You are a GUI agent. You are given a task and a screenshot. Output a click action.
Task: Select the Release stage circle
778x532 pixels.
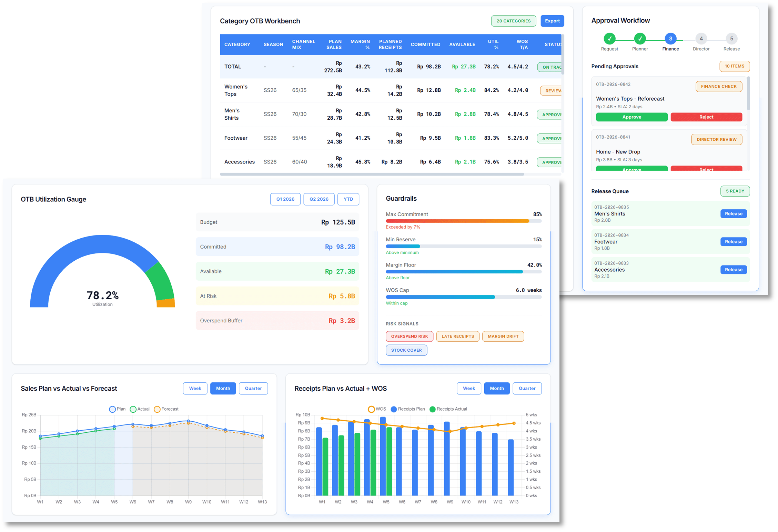click(731, 39)
